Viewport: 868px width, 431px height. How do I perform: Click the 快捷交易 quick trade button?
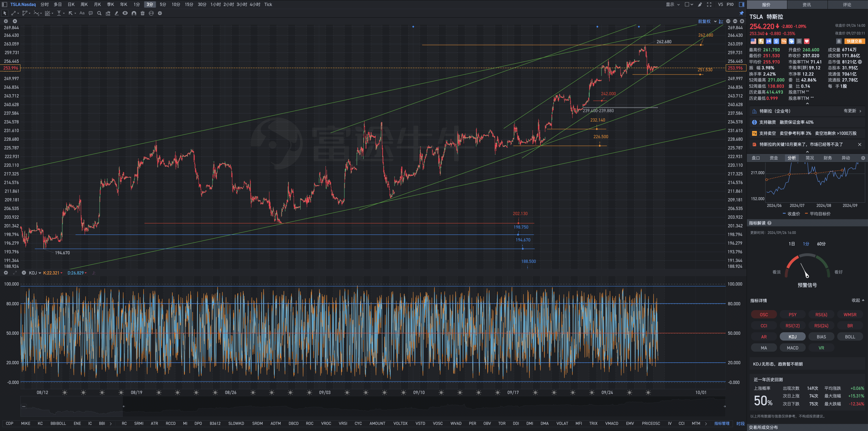pos(855,41)
